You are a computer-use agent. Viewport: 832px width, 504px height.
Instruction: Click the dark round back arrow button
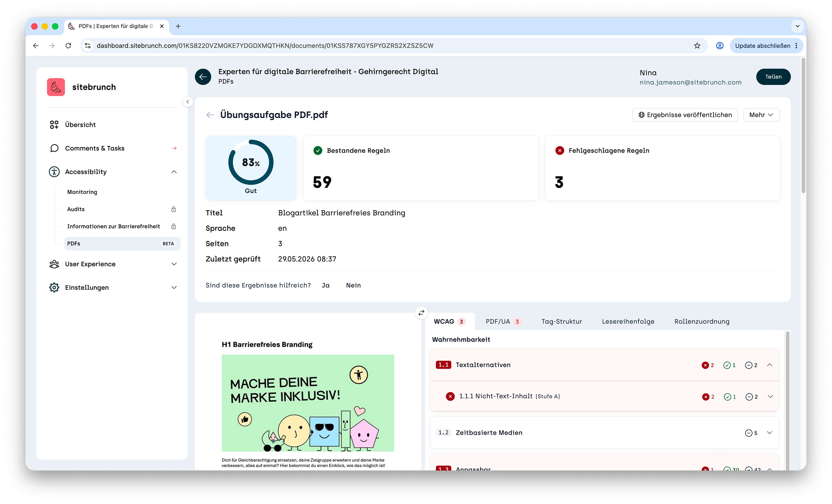[x=203, y=77]
